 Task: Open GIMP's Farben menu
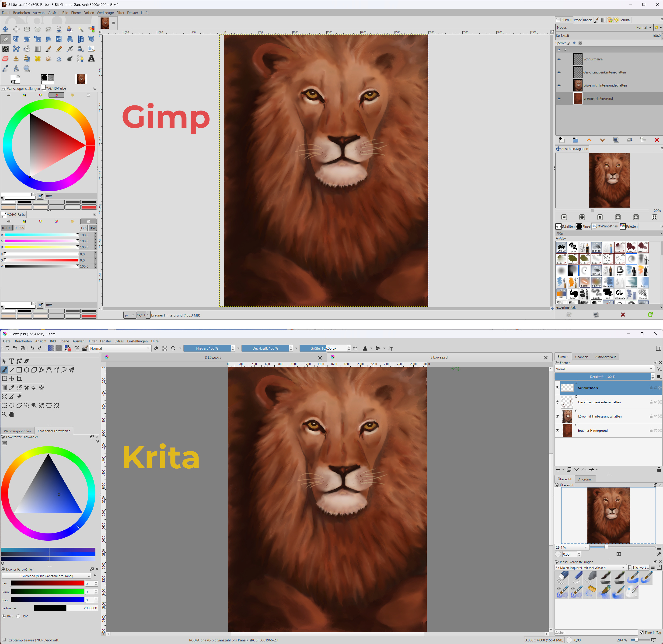point(89,13)
